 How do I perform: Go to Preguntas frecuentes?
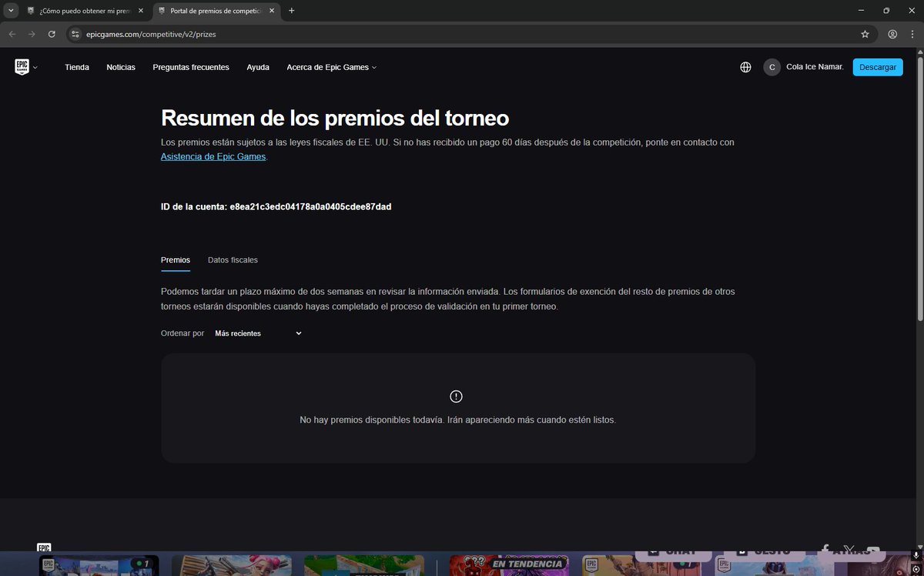point(191,67)
